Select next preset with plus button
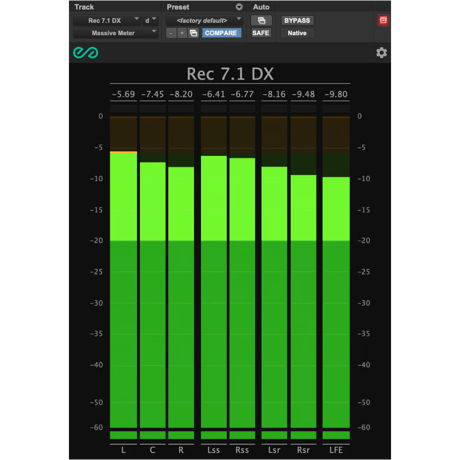This screenshot has height=460, width=460. click(x=182, y=33)
